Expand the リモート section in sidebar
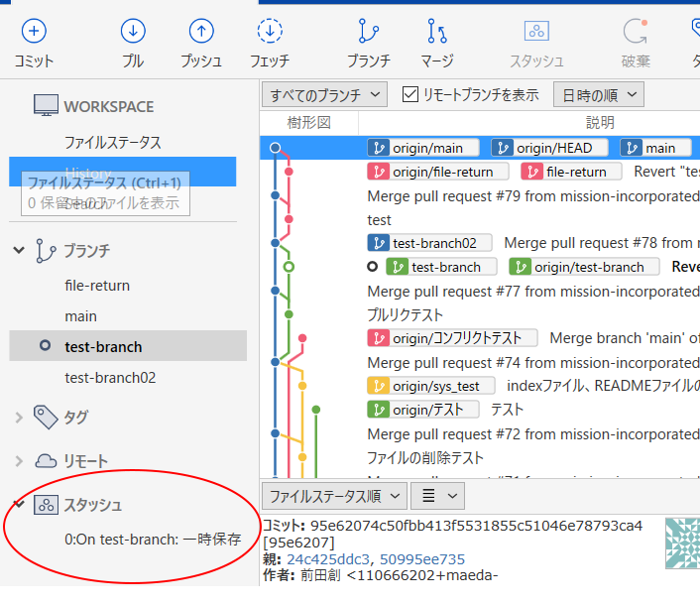The height and width of the screenshot is (605, 700). click(x=19, y=461)
